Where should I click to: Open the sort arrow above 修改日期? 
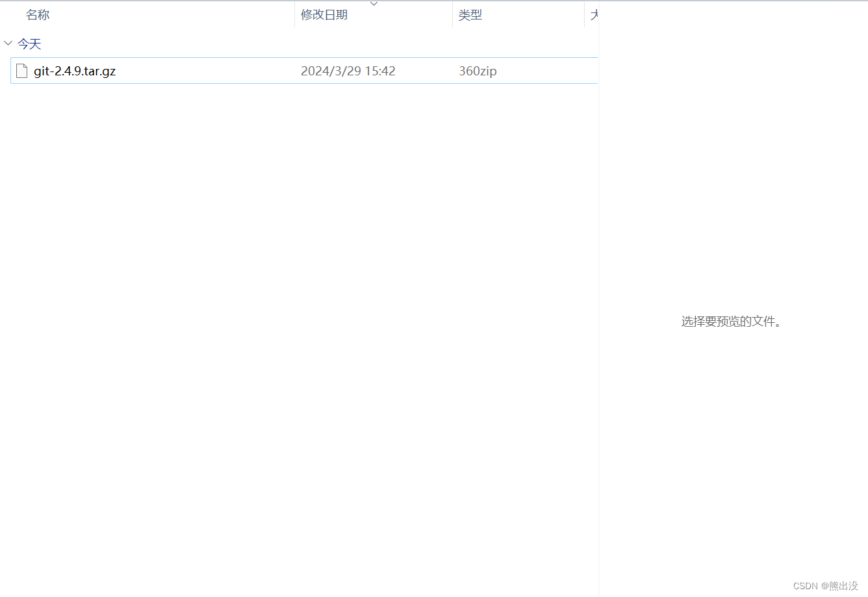pyautogui.click(x=374, y=4)
